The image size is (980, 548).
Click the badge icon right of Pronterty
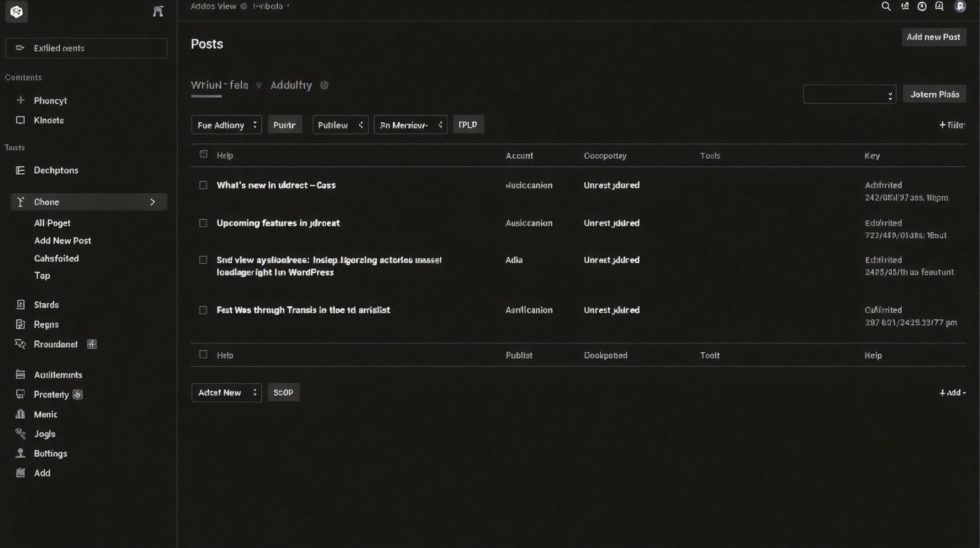pos(78,394)
